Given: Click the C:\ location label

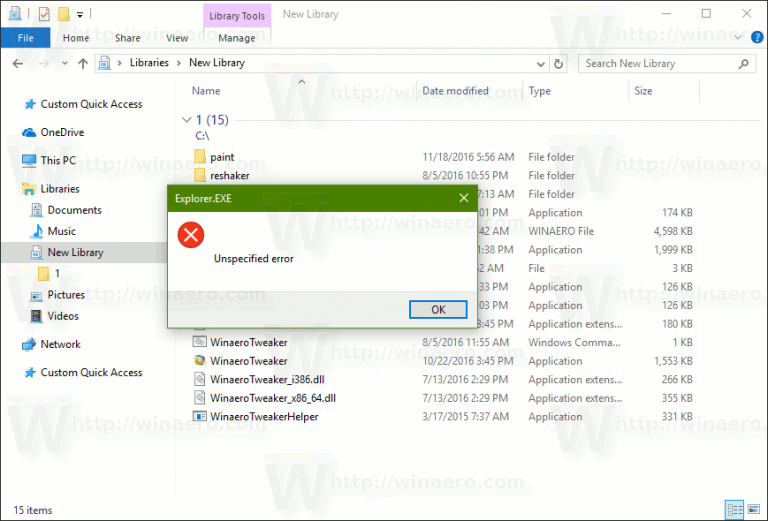Looking at the screenshot, I should [202, 136].
